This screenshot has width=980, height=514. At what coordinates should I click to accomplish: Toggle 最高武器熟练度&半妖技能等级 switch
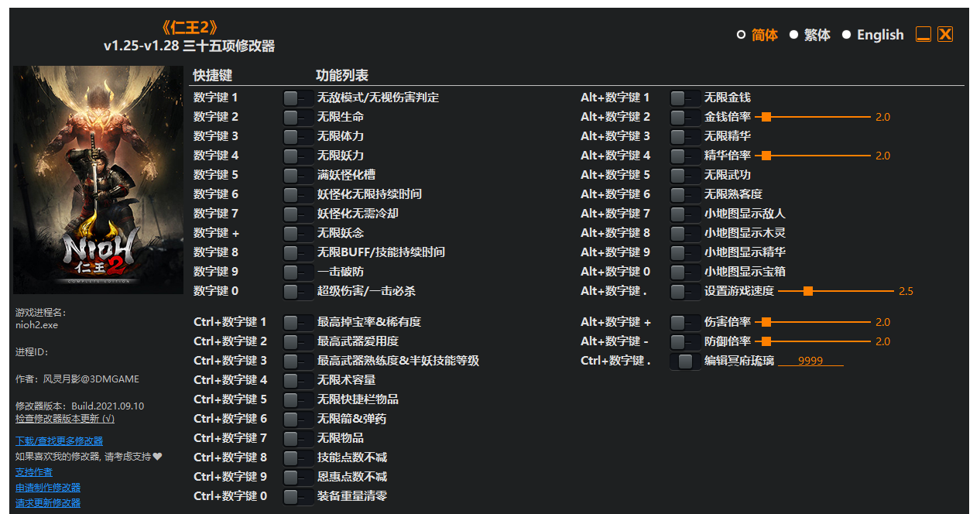(298, 361)
